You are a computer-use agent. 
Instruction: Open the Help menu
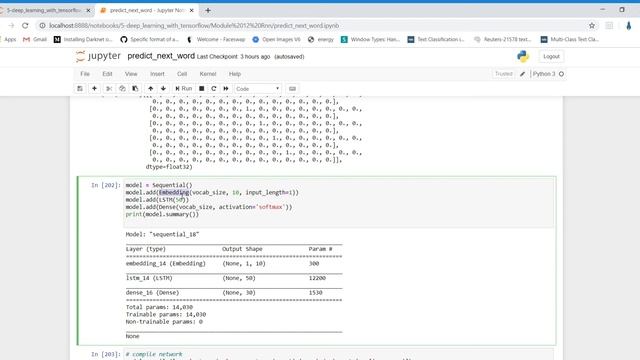235,74
